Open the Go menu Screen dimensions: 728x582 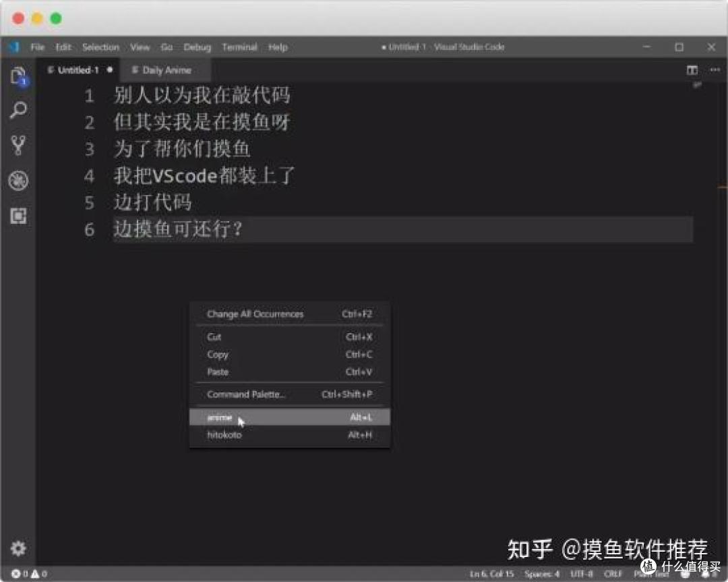166,47
